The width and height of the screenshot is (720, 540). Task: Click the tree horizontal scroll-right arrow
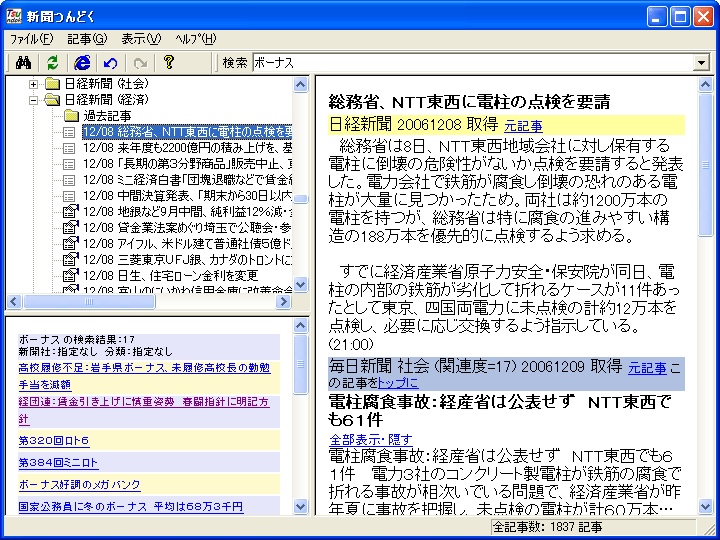(x=283, y=301)
